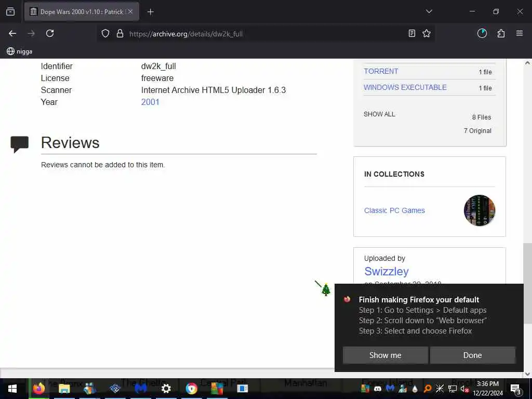Go back using the browser back arrow

coord(12,33)
